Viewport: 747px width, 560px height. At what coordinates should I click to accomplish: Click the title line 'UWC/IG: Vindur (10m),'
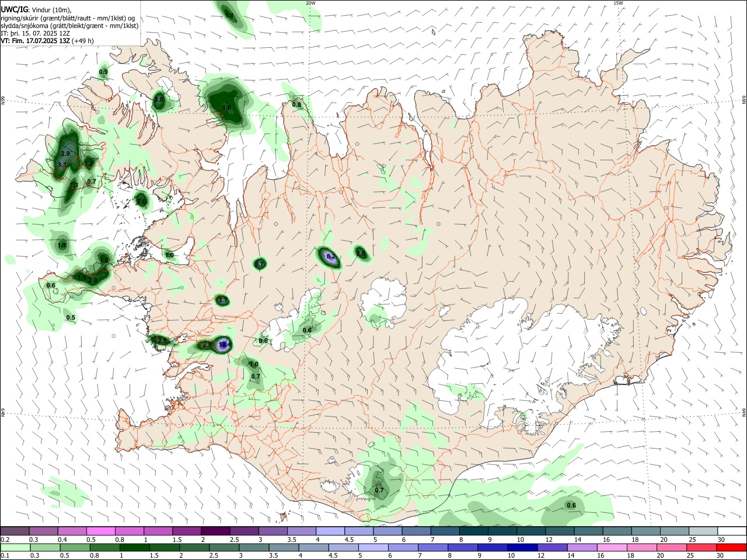click(36, 10)
